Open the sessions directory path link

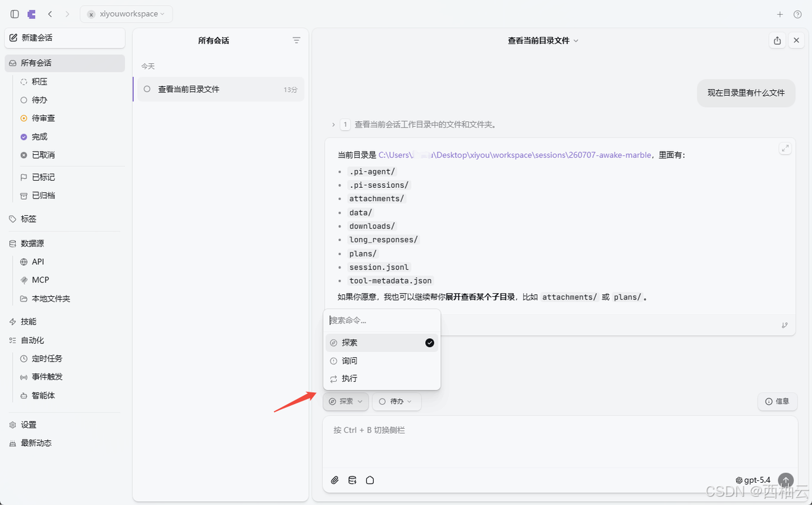pos(514,155)
